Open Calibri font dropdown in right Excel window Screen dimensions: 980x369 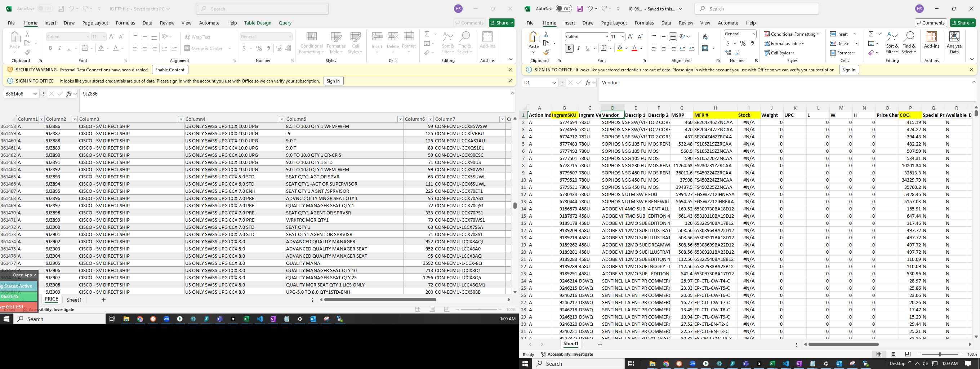606,37
